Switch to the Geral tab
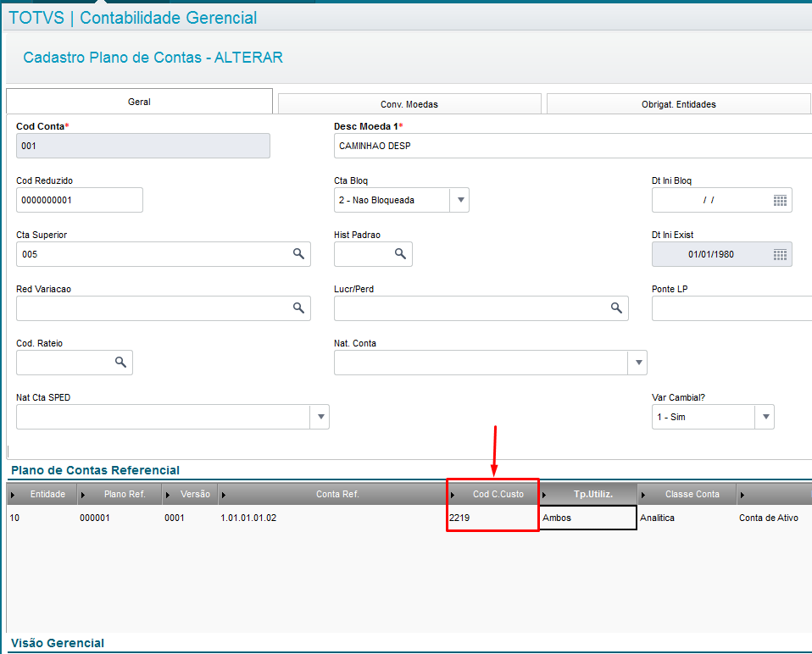Screen dimensions: 812x654 coord(139,102)
